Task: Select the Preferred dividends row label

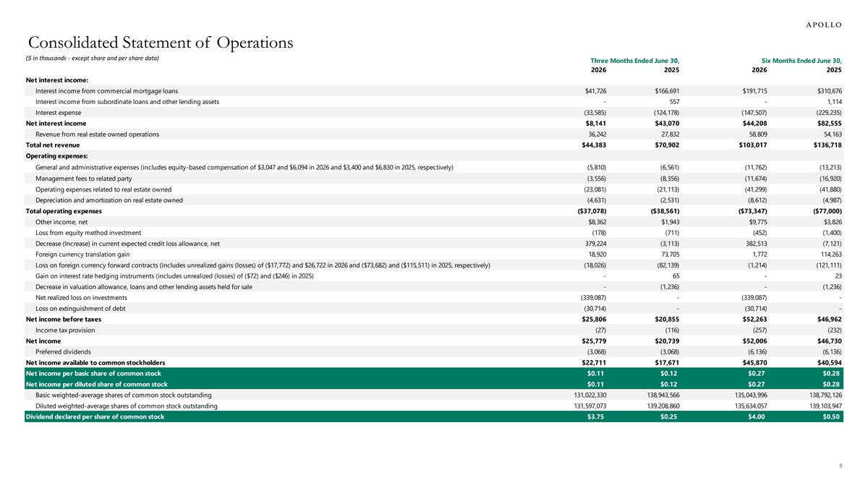Action: pyautogui.click(x=63, y=352)
